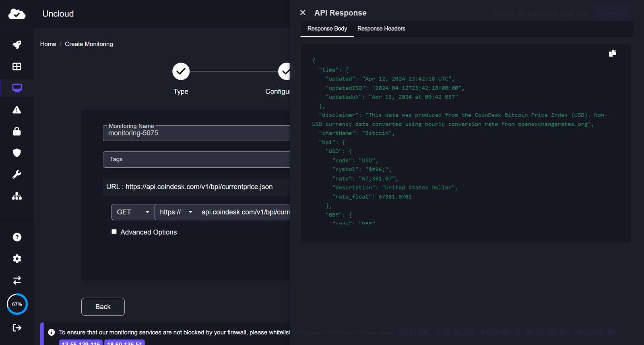Select the monitor screen sidebar icon
Image resolution: width=644 pixels, height=345 pixels.
[17, 88]
